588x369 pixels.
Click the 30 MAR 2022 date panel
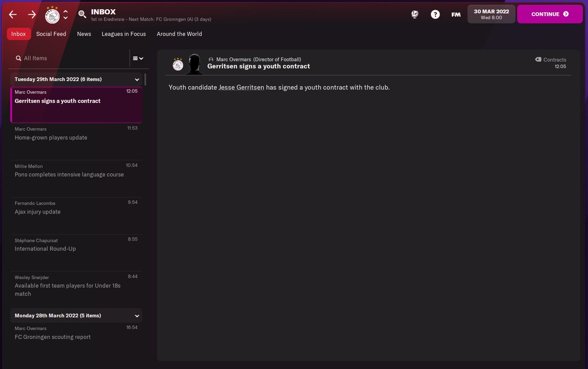click(x=490, y=14)
